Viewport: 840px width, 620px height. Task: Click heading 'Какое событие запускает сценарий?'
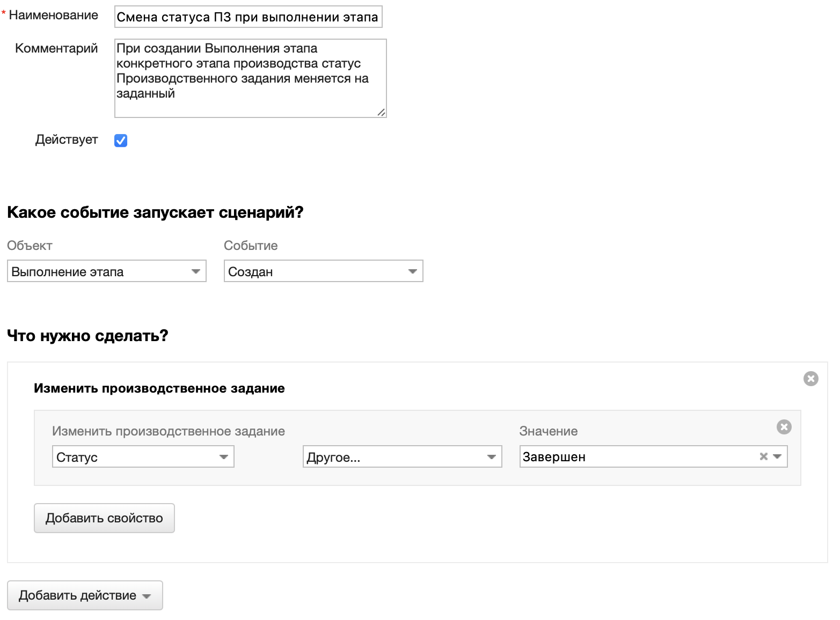pyautogui.click(x=155, y=212)
